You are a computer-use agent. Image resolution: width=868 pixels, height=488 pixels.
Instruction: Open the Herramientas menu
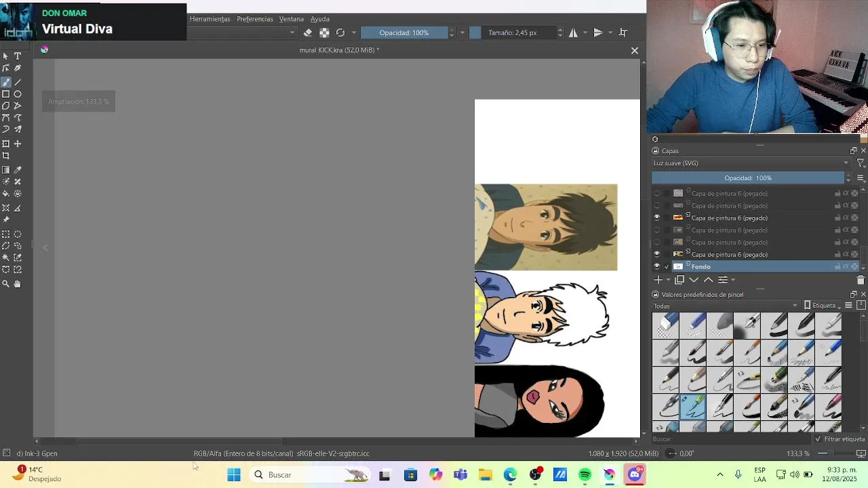pos(210,19)
